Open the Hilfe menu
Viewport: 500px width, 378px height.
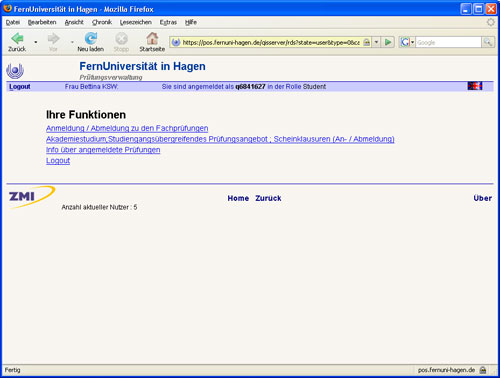tap(191, 22)
